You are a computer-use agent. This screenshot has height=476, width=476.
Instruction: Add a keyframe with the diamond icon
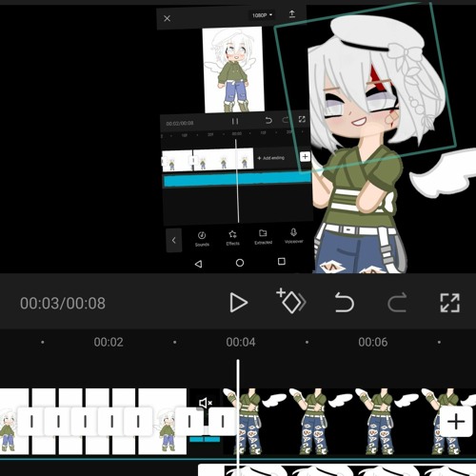[290, 301]
